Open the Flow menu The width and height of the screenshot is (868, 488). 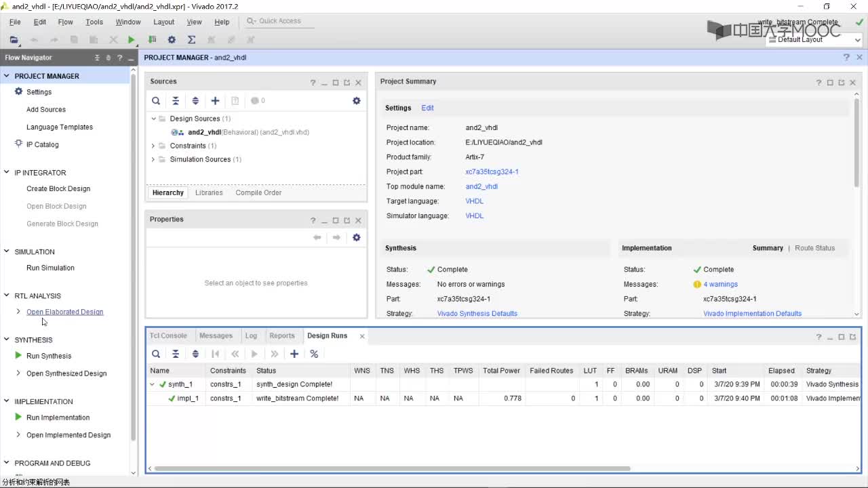coord(65,22)
